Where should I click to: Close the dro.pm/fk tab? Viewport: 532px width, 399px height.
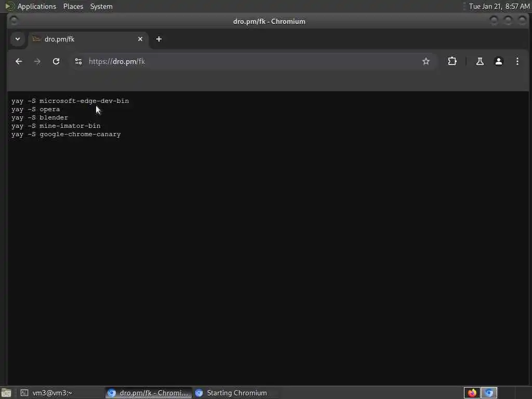[x=140, y=39]
